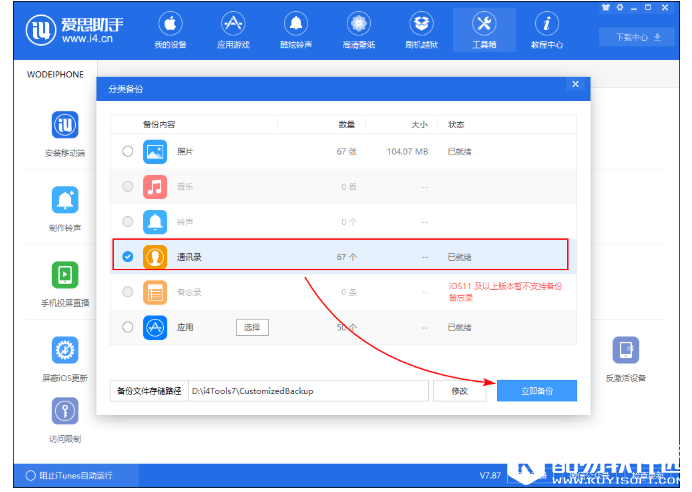Image resolution: width=692 pixels, height=492 pixels.
Task: Click the backup path input field
Action: (308, 391)
